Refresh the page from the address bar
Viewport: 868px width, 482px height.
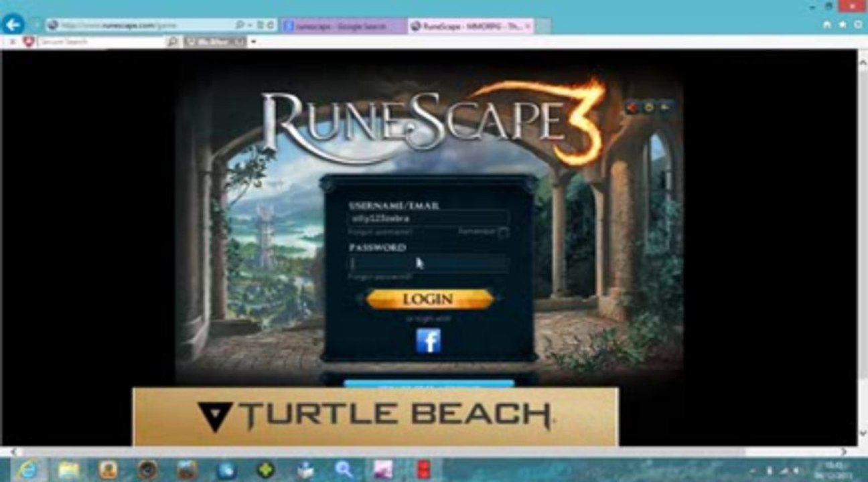pyautogui.click(x=271, y=25)
